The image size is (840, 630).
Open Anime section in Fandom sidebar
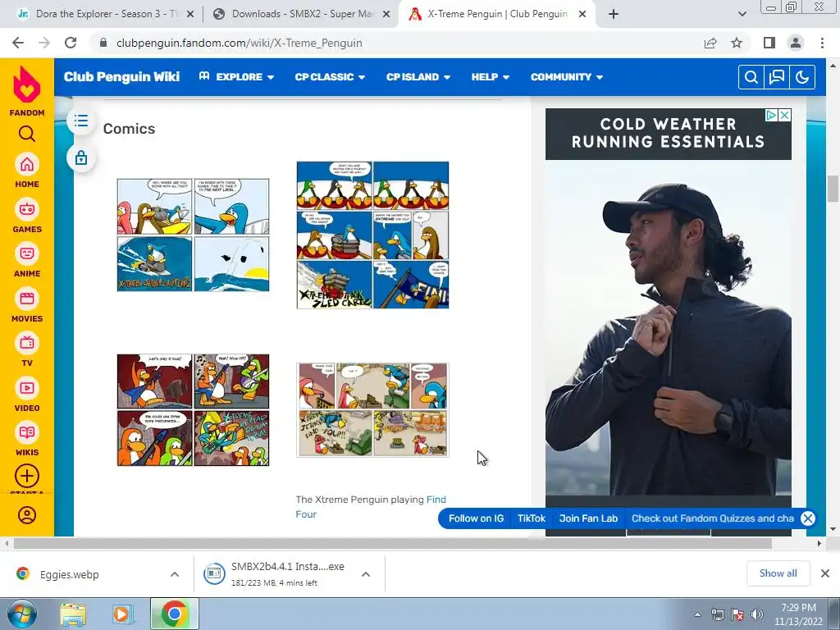[x=27, y=260]
